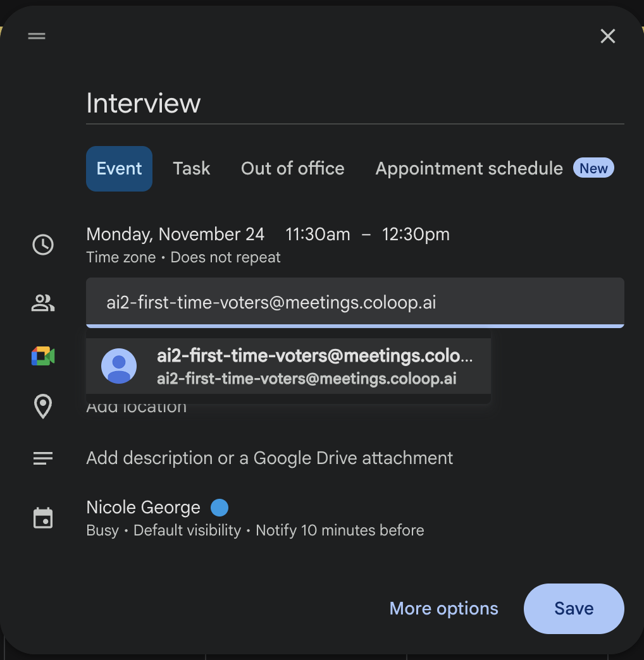
Task: Open the 12:30pm end time selector
Action: pyautogui.click(x=416, y=234)
